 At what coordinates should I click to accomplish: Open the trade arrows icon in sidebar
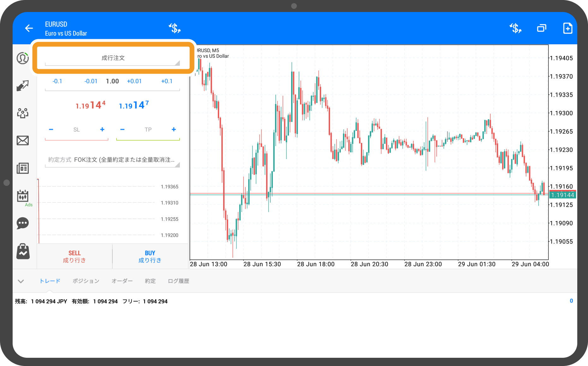coord(23,86)
